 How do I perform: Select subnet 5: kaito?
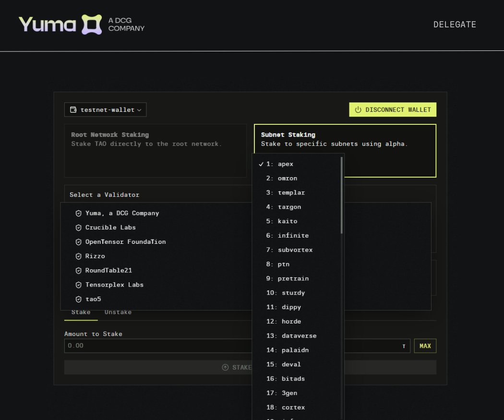pyautogui.click(x=296, y=221)
